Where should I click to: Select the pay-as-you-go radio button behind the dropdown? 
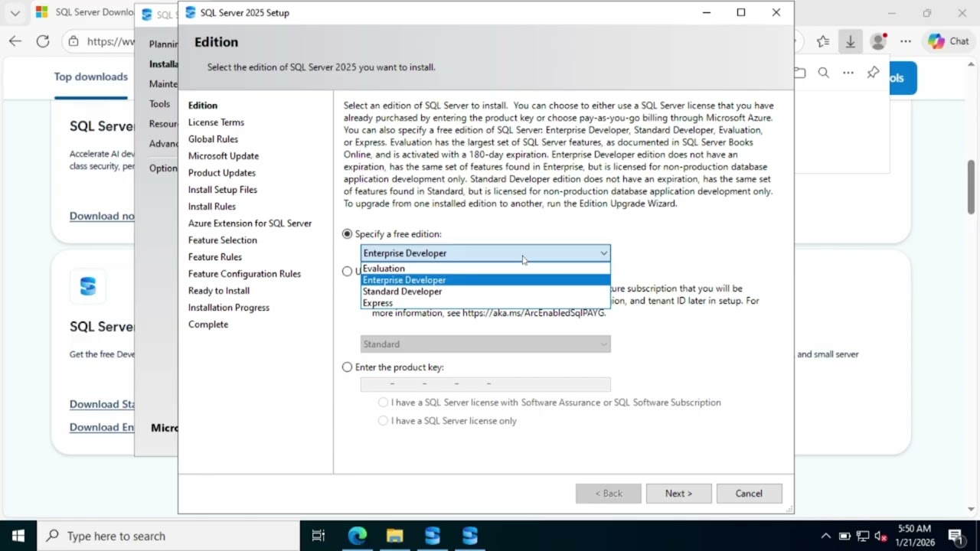click(348, 271)
